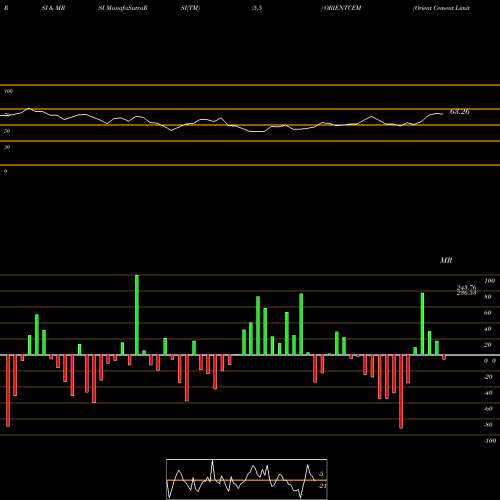Click the 'Orient Cement Limit' title text

(x=441, y=8)
